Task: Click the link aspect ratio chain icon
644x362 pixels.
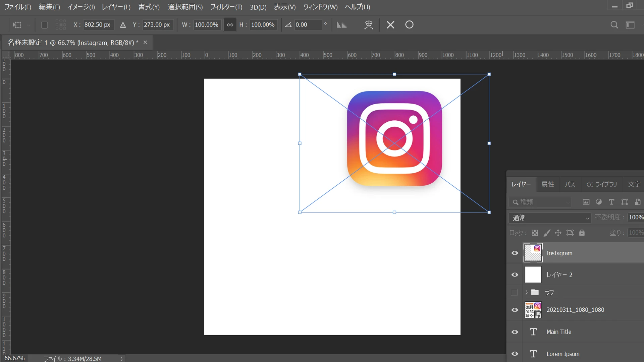Action: (x=230, y=25)
